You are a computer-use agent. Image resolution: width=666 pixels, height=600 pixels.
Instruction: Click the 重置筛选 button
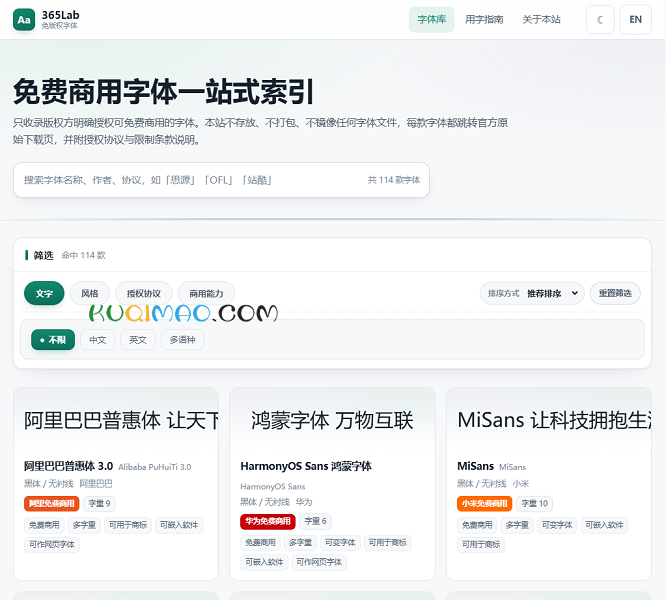(x=615, y=293)
